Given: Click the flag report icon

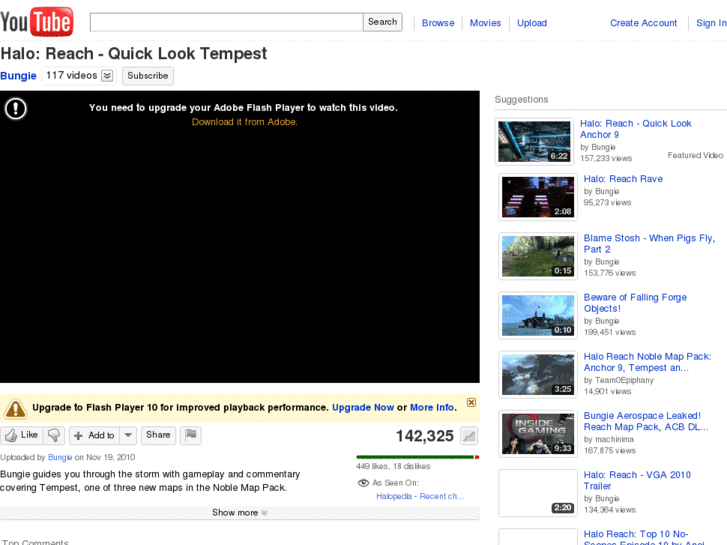Looking at the screenshot, I should pyautogui.click(x=191, y=435).
